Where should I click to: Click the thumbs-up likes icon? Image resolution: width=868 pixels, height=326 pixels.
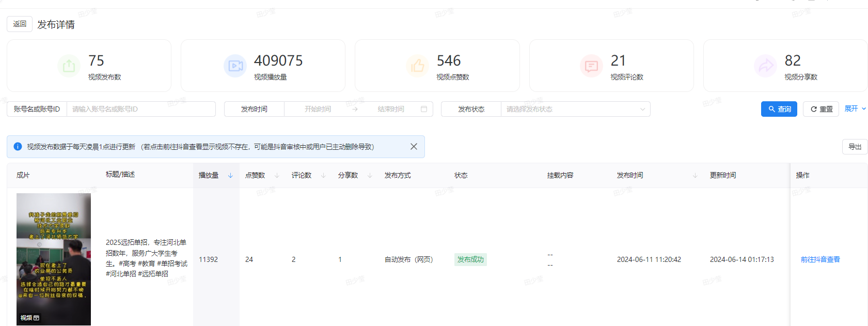pos(418,66)
